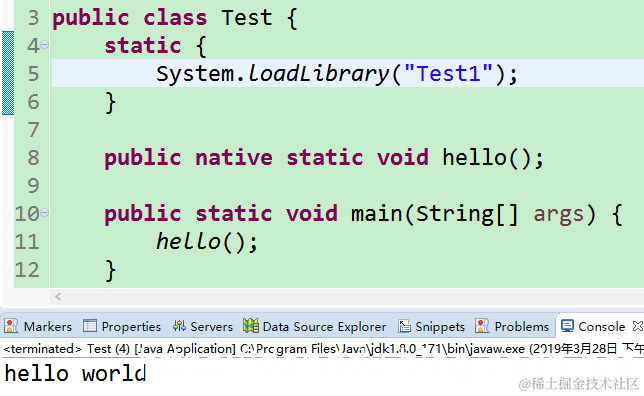The width and height of the screenshot is (644, 396).
Task: Click the args parameter in main
Action: [x=559, y=215]
